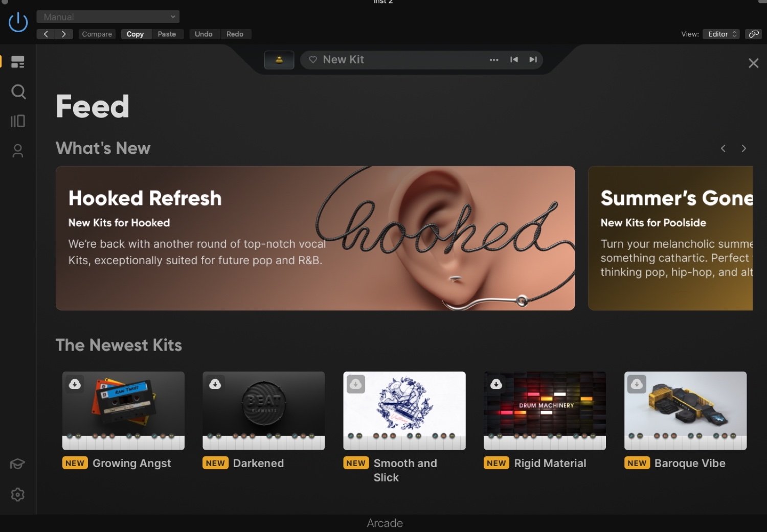The height and width of the screenshot is (532, 767).
Task: Toggle the link button beside View
Action: pyautogui.click(x=753, y=34)
